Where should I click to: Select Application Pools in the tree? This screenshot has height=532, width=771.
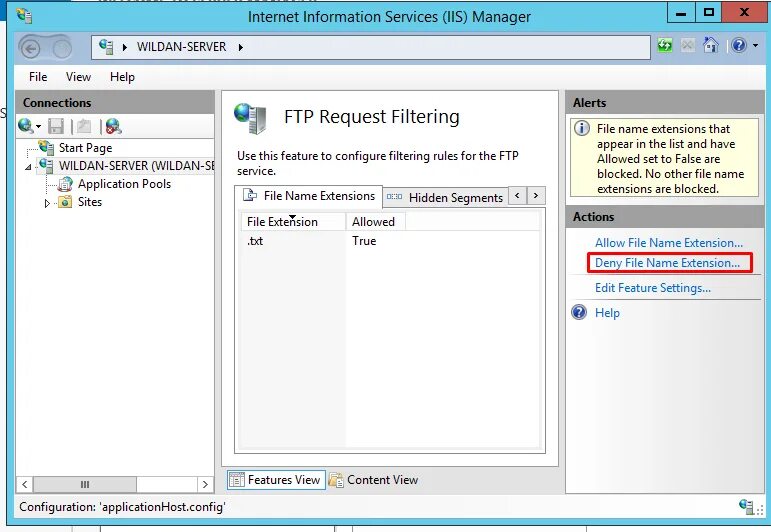click(x=124, y=184)
